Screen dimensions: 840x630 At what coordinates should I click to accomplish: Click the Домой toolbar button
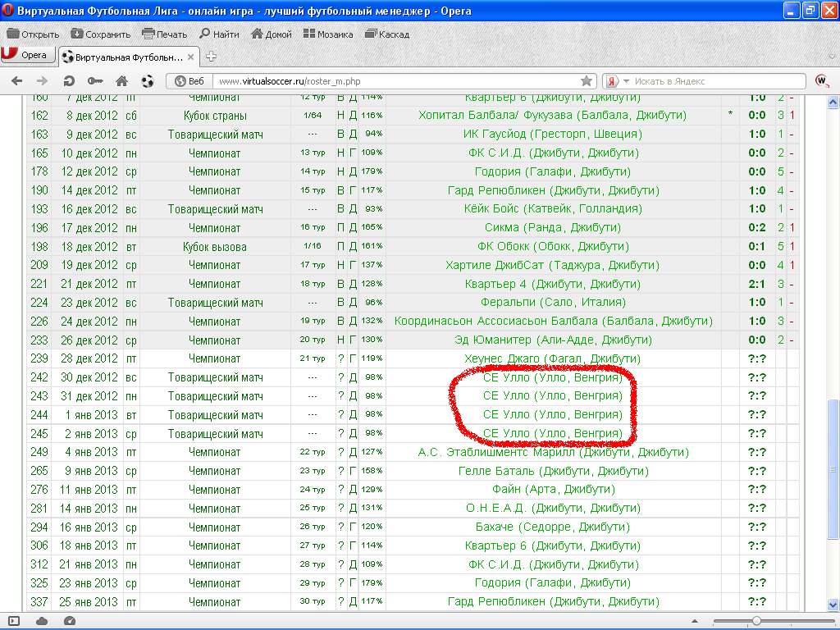[272, 34]
